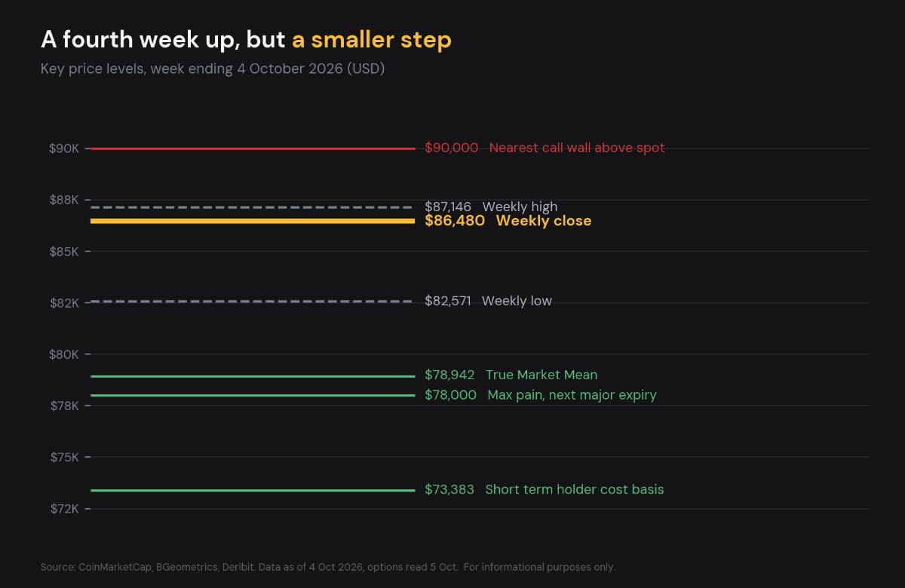The image size is (905, 588).
Task: Click the subtitle about key price levels
Action: (x=213, y=69)
